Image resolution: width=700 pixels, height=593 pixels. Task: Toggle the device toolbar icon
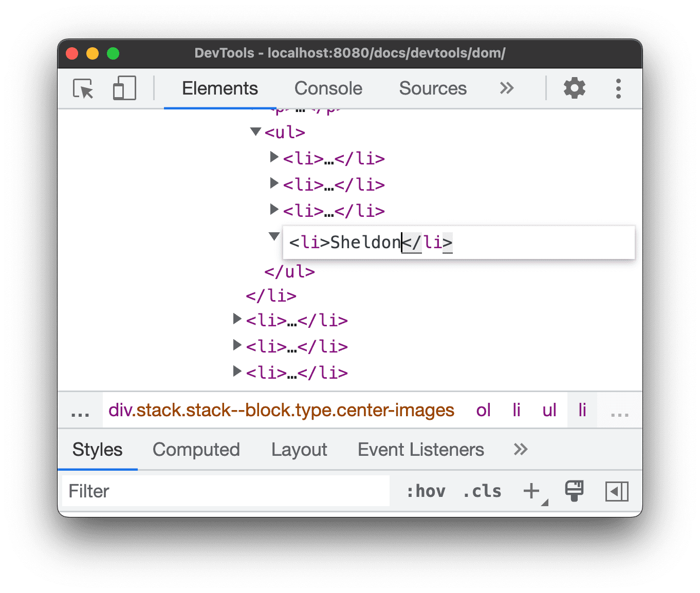pyautogui.click(x=124, y=88)
